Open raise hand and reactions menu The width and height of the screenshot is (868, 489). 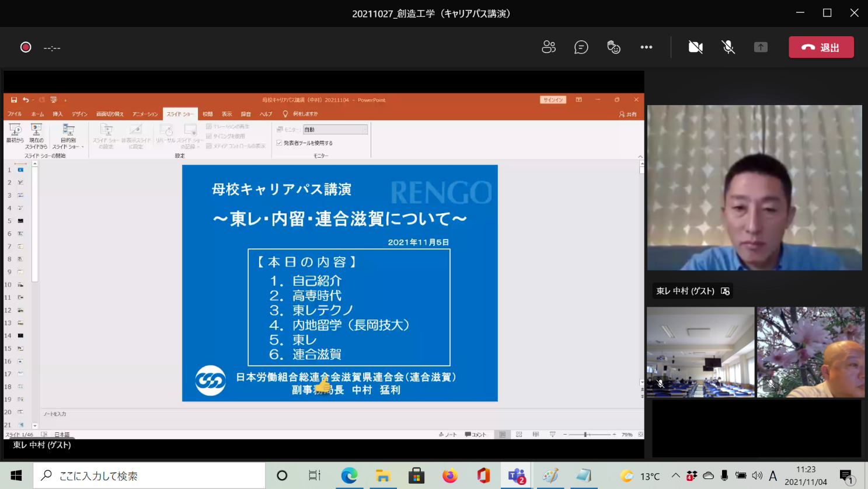coord(613,47)
